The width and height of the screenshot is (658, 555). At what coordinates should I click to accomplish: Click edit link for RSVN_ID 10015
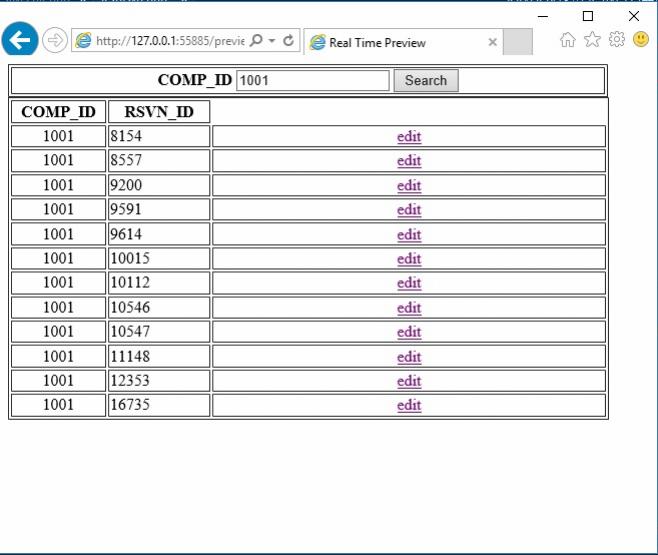409,258
